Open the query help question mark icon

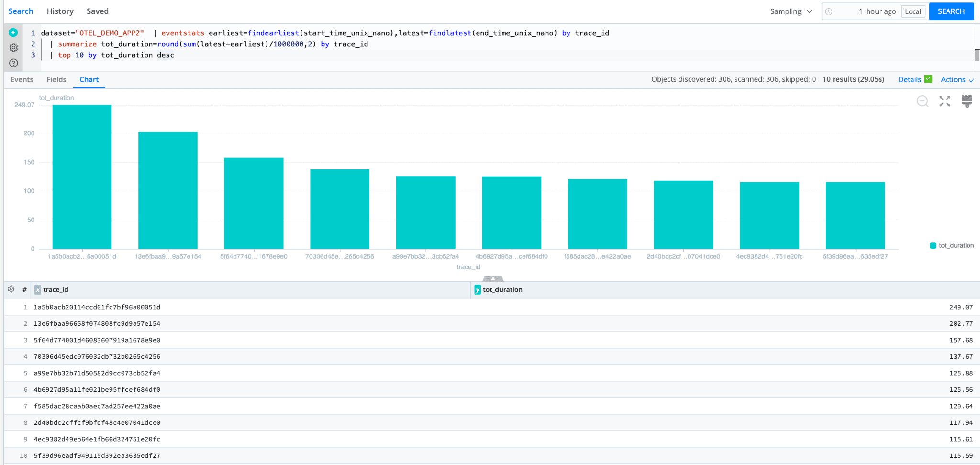tap(13, 63)
